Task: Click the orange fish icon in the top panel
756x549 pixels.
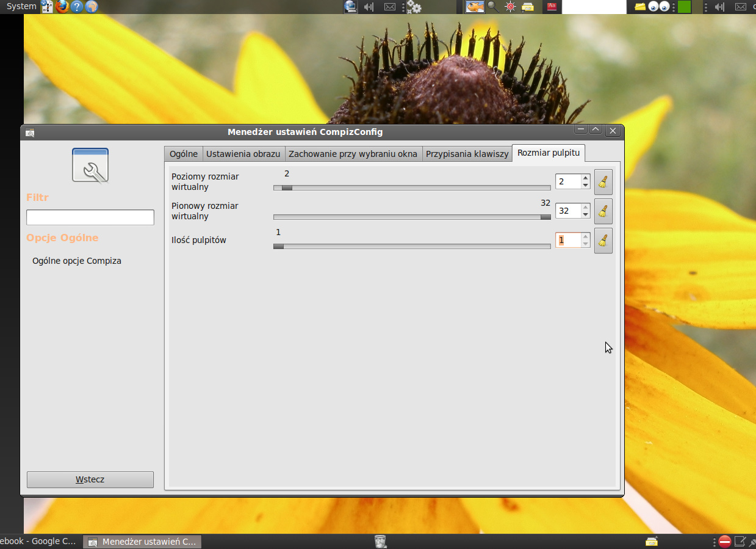Action: (x=475, y=7)
